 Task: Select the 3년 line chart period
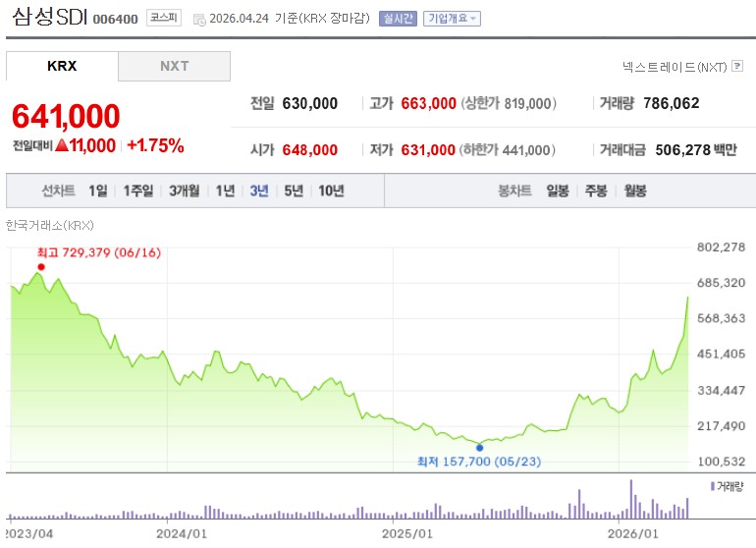click(x=259, y=191)
